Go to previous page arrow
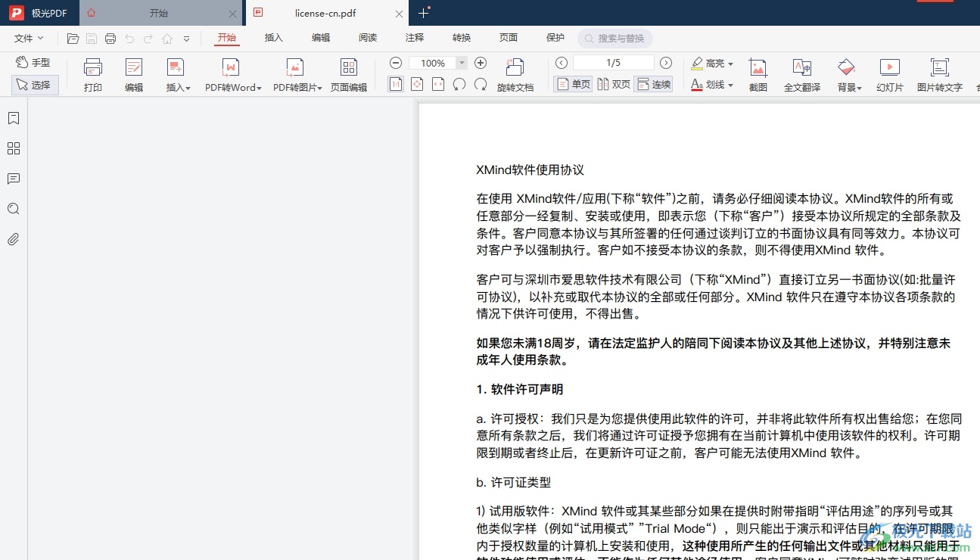Image resolution: width=980 pixels, height=560 pixels. (x=562, y=63)
